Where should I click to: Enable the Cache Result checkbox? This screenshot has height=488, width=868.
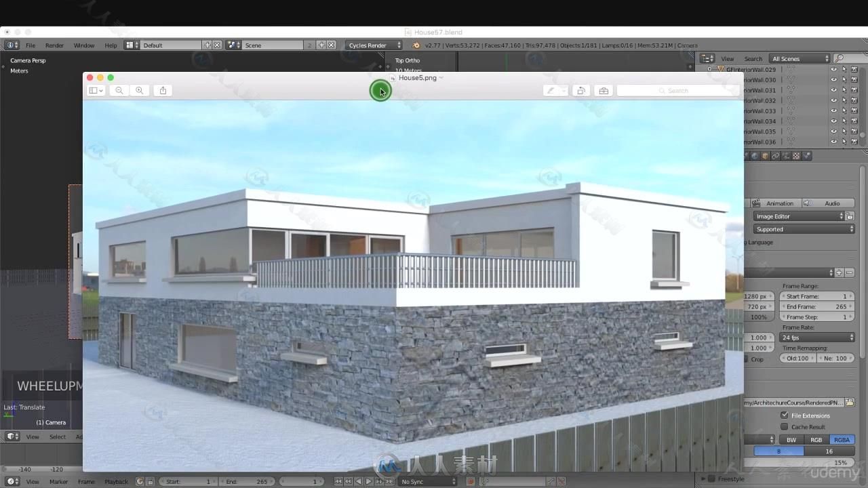[785, 427]
